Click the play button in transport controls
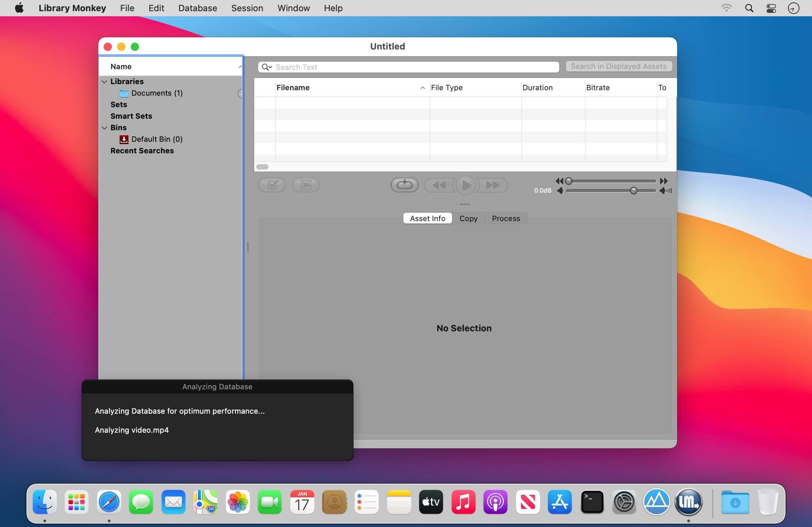 point(466,185)
